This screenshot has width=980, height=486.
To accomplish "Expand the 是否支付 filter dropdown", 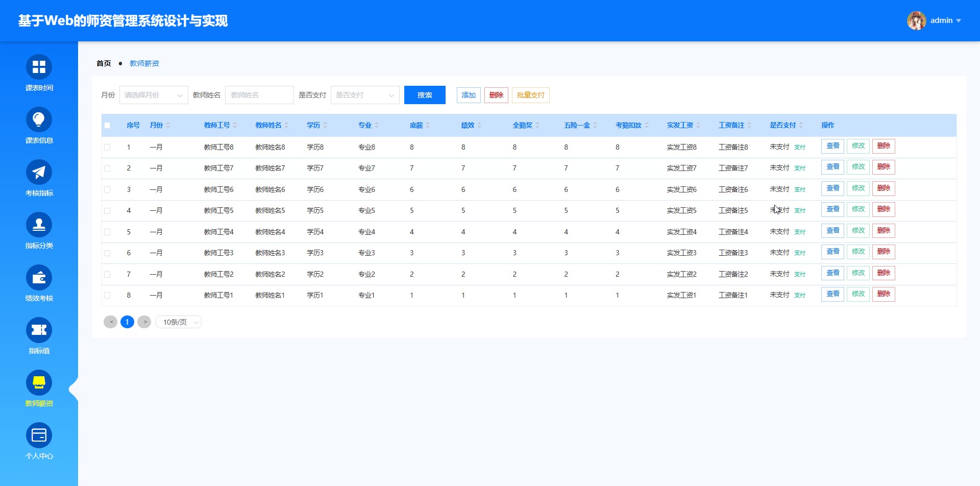I will click(x=365, y=95).
